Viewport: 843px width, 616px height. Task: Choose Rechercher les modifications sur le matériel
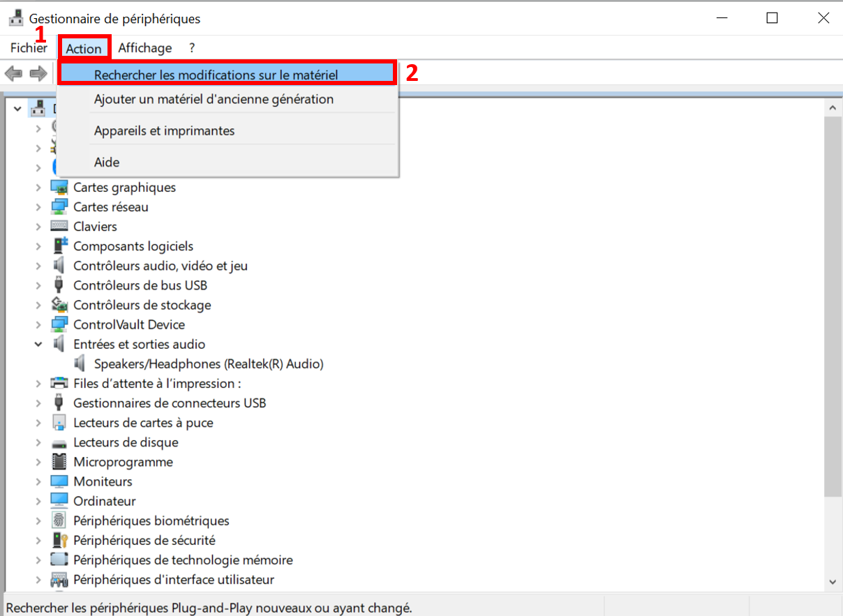click(x=216, y=74)
